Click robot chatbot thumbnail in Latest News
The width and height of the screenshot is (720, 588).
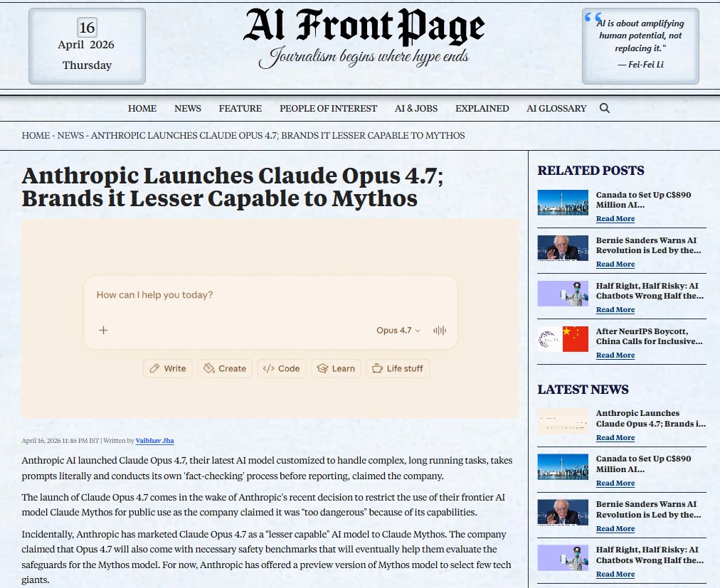click(563, 557)
